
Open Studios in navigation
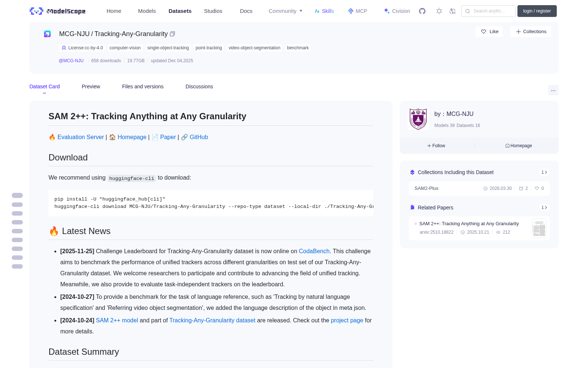click(x=213, y=11)
